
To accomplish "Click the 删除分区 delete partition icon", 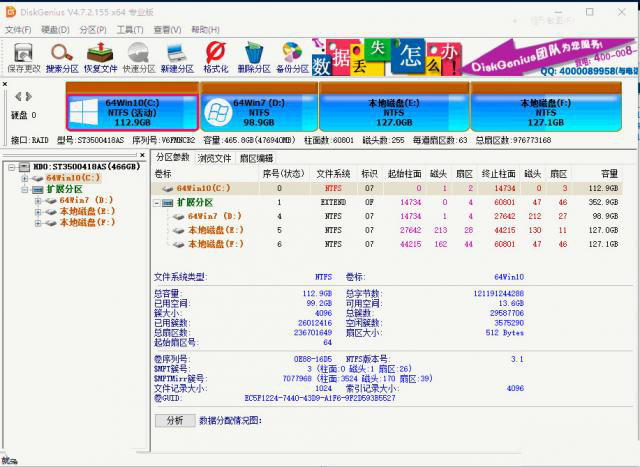I will tap(254, 53).
